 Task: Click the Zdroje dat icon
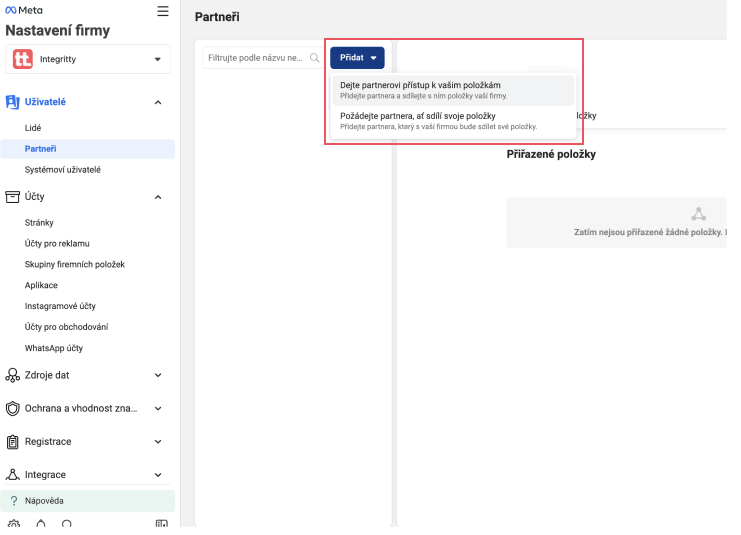[13, 376]
